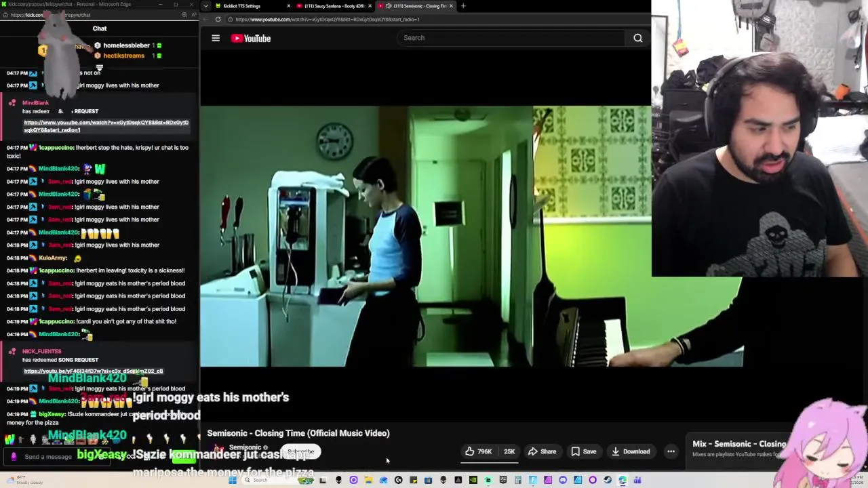
Task: Focus the YouTube search field
Action: point(512,38)
